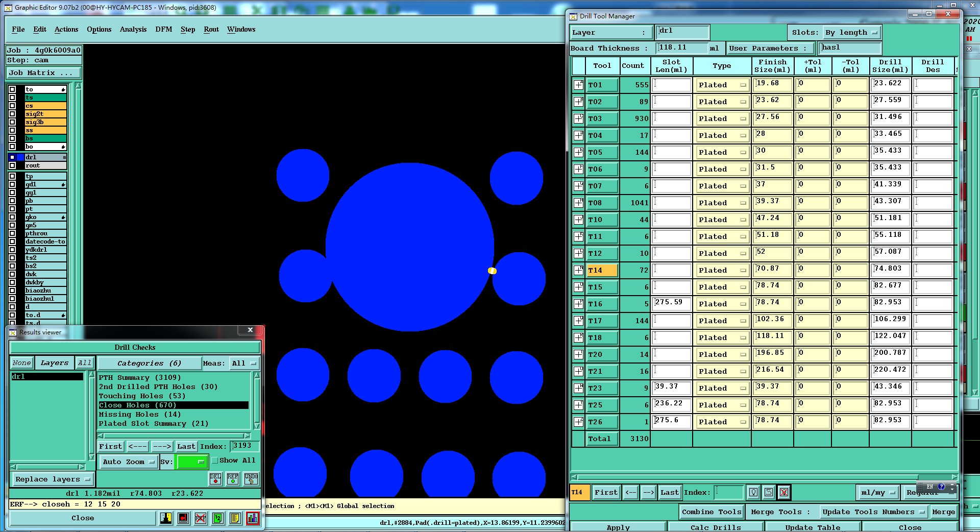Click the blue color swatch of drl layer
This screenshot has height=532, width=980.
[x=20, y=157]
